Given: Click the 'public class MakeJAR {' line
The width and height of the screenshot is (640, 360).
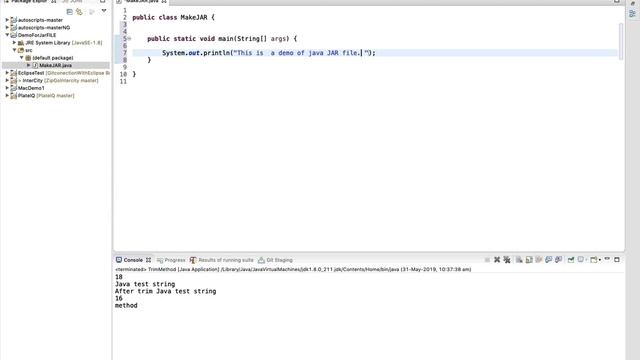Looking at the screenshot, I should coord(173,18).
